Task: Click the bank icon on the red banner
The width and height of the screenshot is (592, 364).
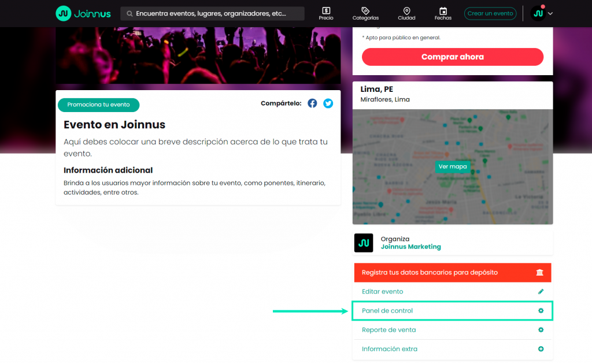Action: (x=541, y=272)
